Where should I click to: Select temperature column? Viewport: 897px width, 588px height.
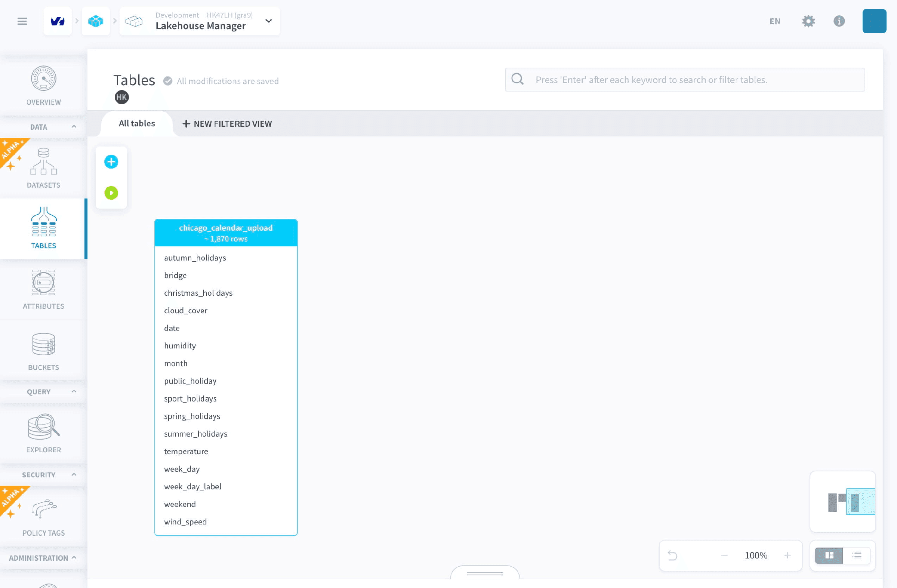click(226, 451)
